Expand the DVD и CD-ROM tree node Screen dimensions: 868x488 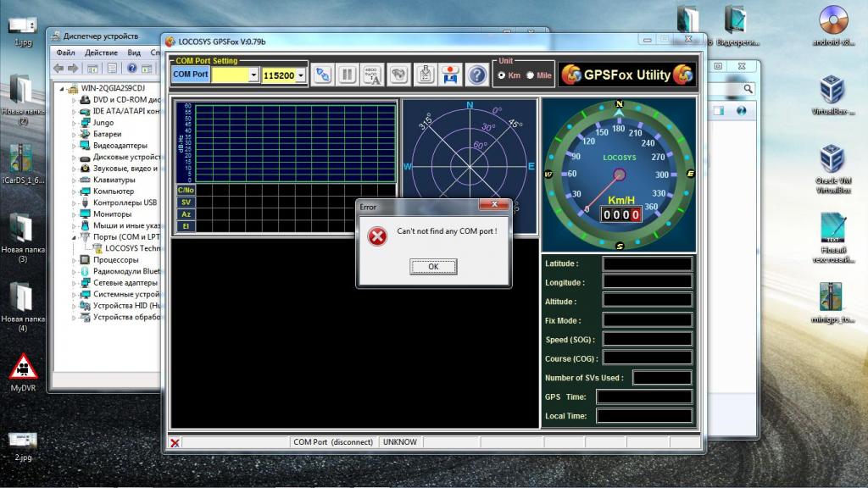click(x=75, y=99)
